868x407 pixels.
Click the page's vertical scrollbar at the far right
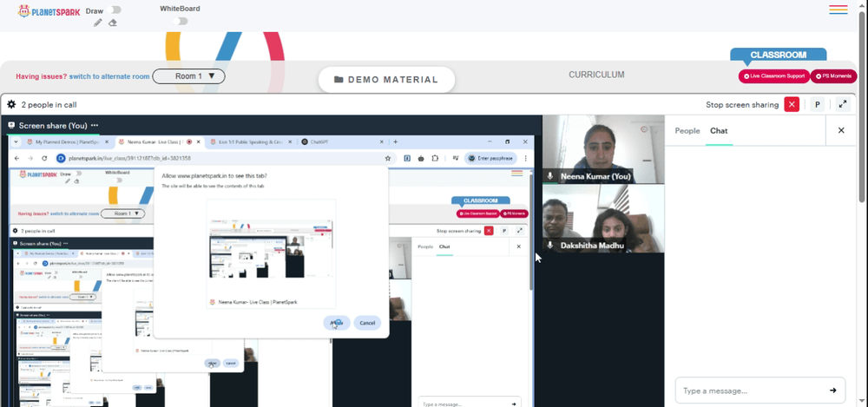tap(863, 105)
